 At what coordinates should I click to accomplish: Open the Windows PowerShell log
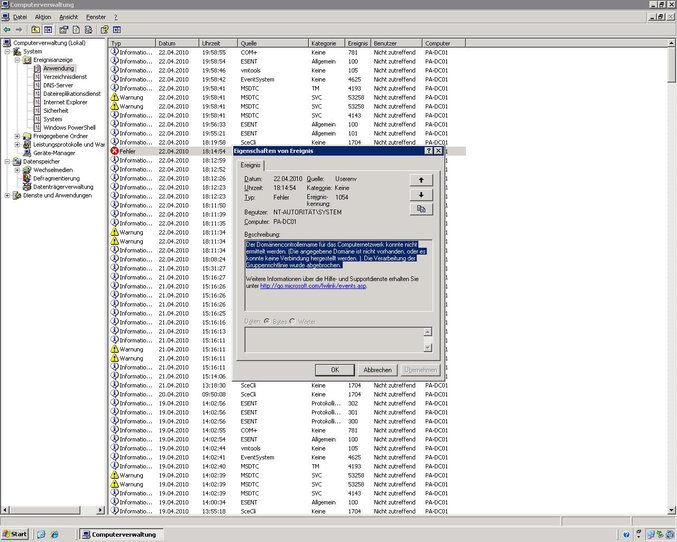click(69, 127)
